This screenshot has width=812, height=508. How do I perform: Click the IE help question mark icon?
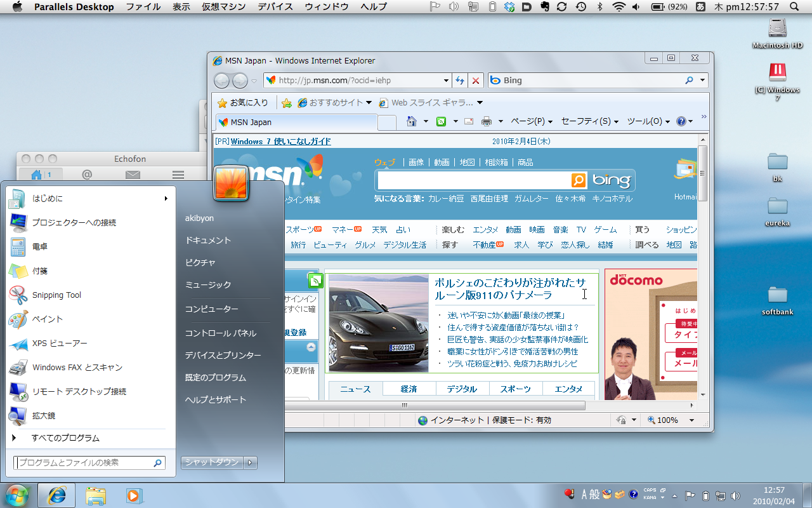pyautogui.click(x=681, y=121)
